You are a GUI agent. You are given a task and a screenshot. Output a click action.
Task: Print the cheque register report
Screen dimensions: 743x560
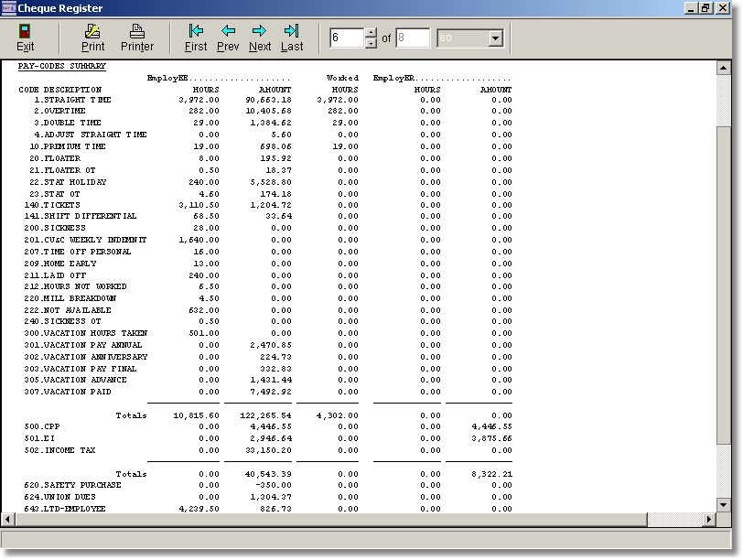pyautogui.click(x=92, y=38)
